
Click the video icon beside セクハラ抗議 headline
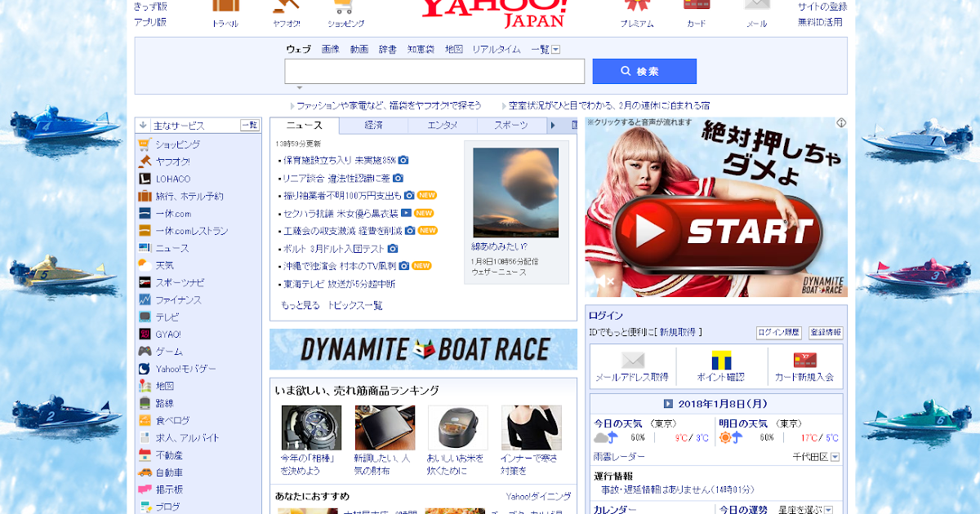[406, 213]
